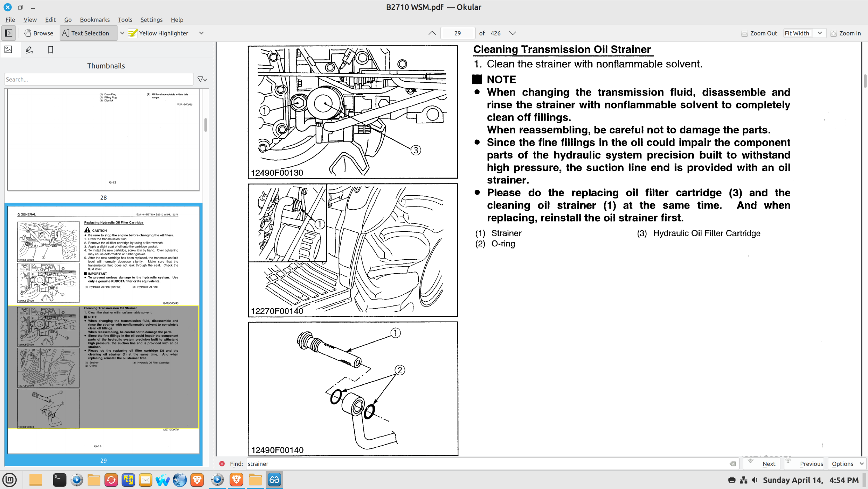Viewport: 868px width, 489px height.
Task: Click the page 28 thumbnail
Action: point(103,139)
